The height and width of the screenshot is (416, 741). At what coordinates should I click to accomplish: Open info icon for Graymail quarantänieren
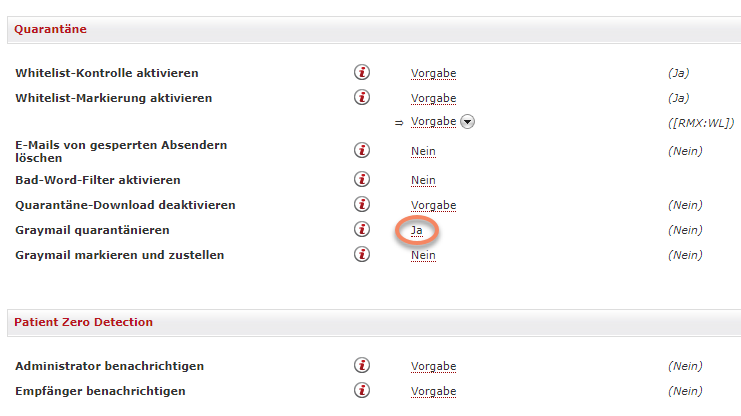(362, 230)
